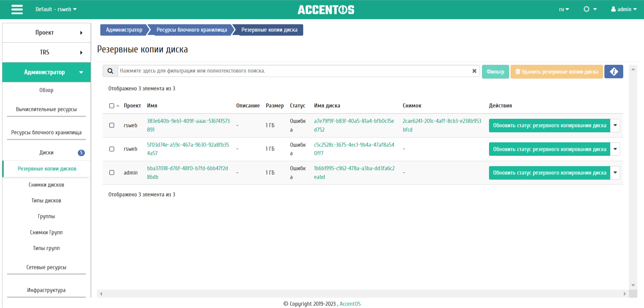644x308 pixels.
Task: Click the Disks count badge 5
Action: [81, 153]
